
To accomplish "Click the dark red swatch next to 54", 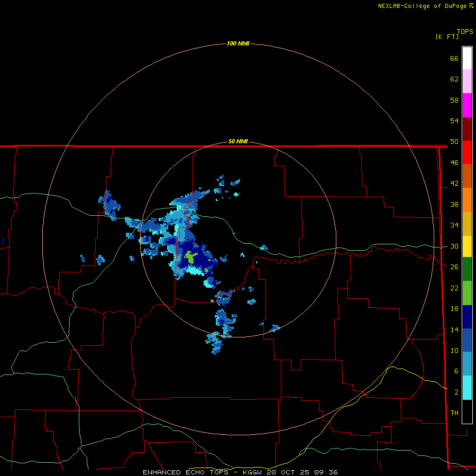I will 467,129.
